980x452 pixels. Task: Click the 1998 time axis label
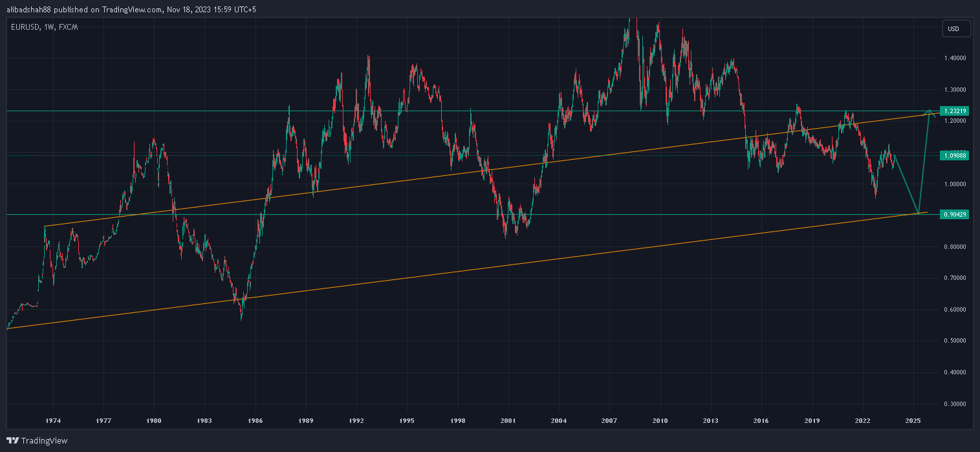pos(458,420)
